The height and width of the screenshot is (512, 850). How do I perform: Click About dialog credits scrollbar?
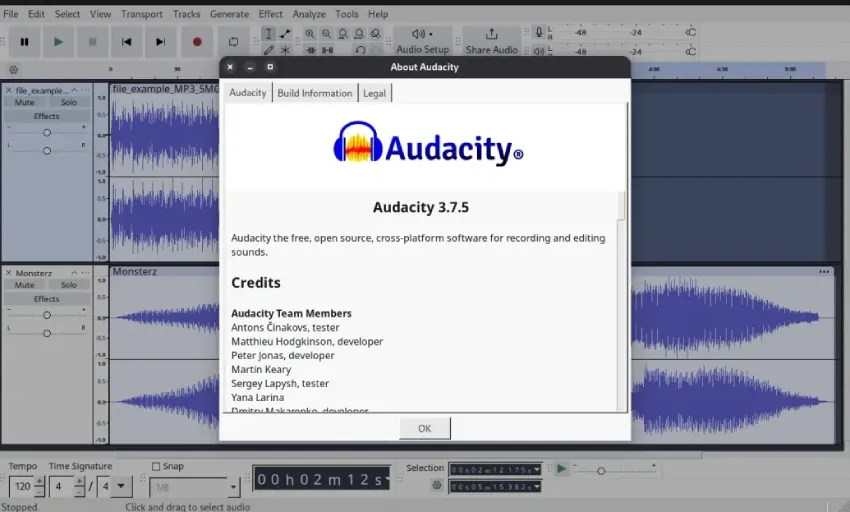[621, 206]
